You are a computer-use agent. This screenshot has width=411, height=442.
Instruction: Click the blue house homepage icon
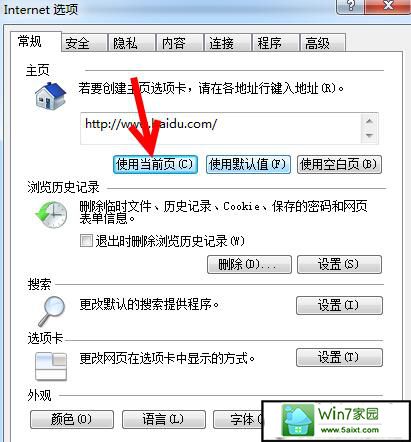(x=51, y=96)
